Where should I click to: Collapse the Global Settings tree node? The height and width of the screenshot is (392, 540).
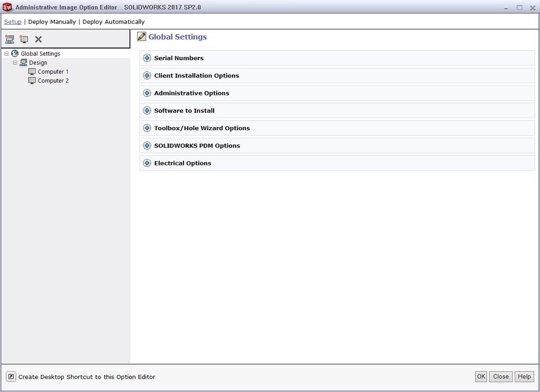pos(6,54)
